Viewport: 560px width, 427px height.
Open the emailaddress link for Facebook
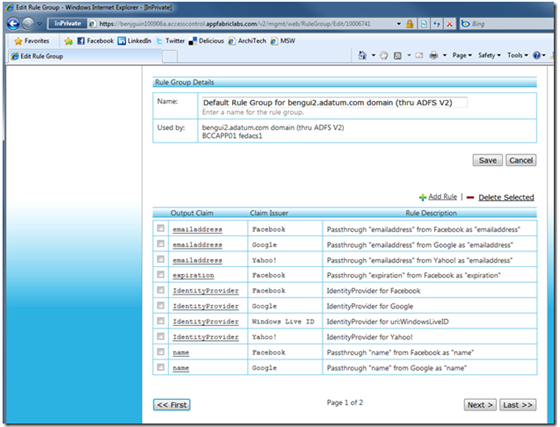[x=197, y=230]
